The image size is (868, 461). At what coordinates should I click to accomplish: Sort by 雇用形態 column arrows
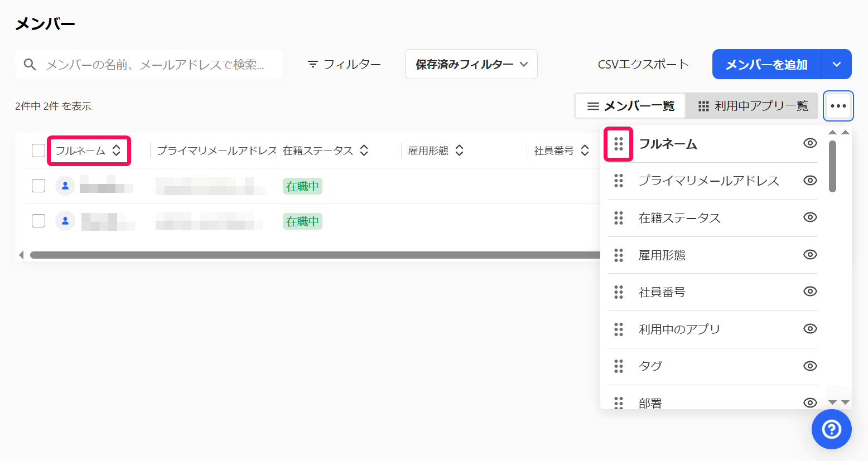pyautogui.click(x=460, y=151)
